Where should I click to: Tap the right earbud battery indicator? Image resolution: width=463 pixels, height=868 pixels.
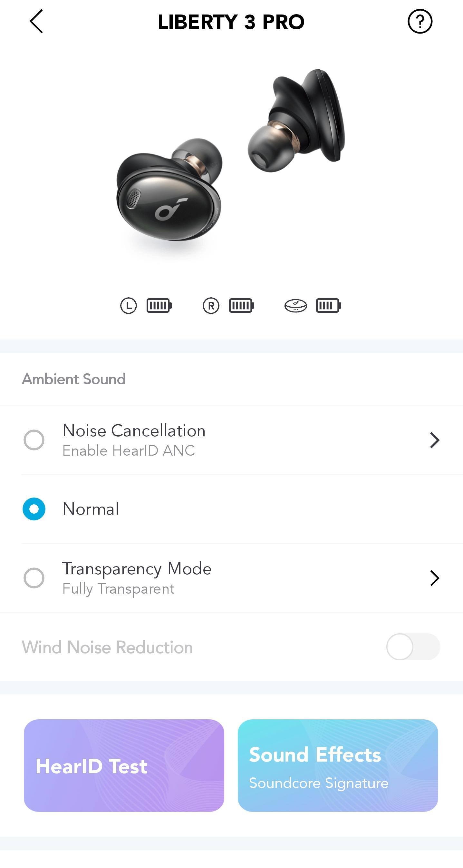pyautogui.click(x=241, y=306)
